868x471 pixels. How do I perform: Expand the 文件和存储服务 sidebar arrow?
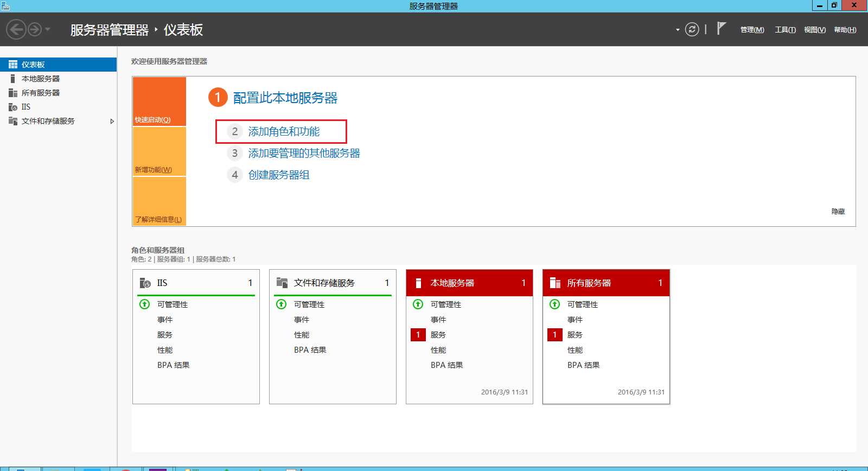112,121
